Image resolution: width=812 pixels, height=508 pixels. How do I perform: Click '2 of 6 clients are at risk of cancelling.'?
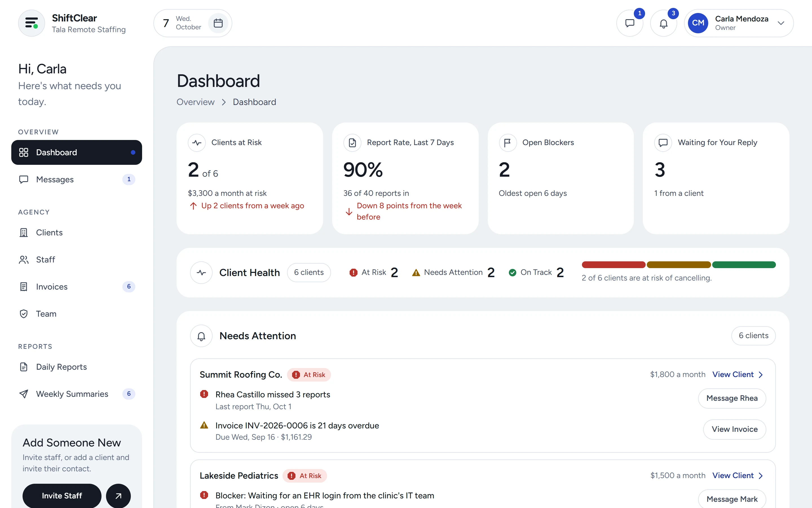(x=646, y=278)
